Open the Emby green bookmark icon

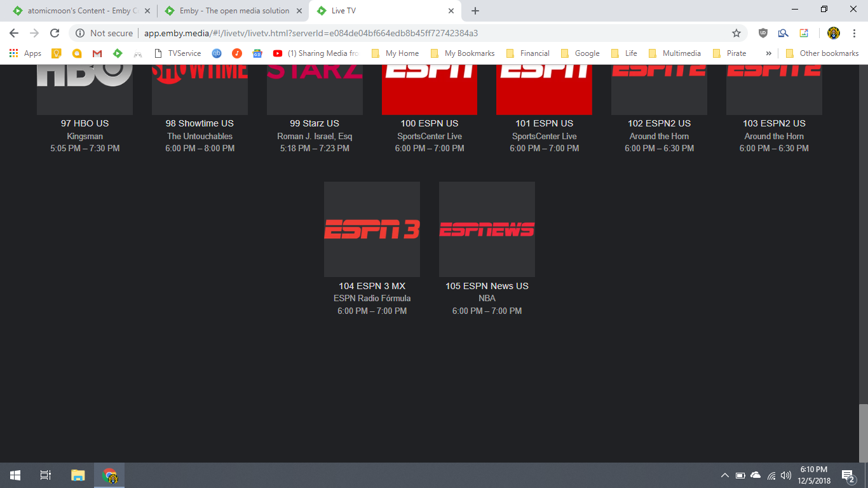pyautogui.click(x=118, y=53)
